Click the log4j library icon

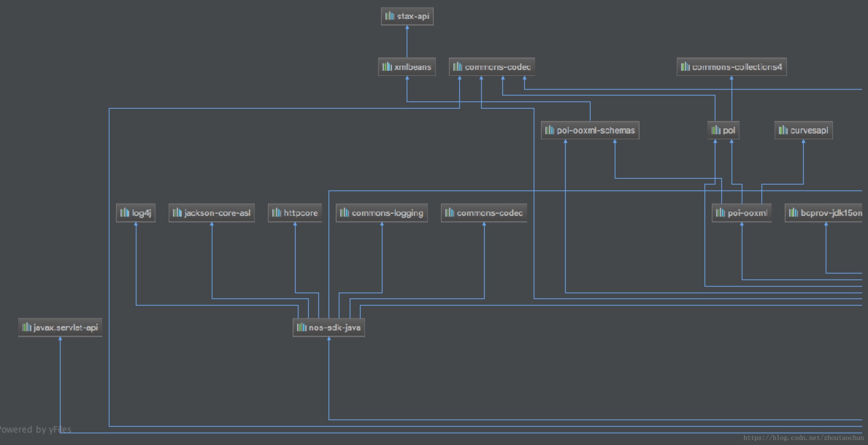coord(125,213)
